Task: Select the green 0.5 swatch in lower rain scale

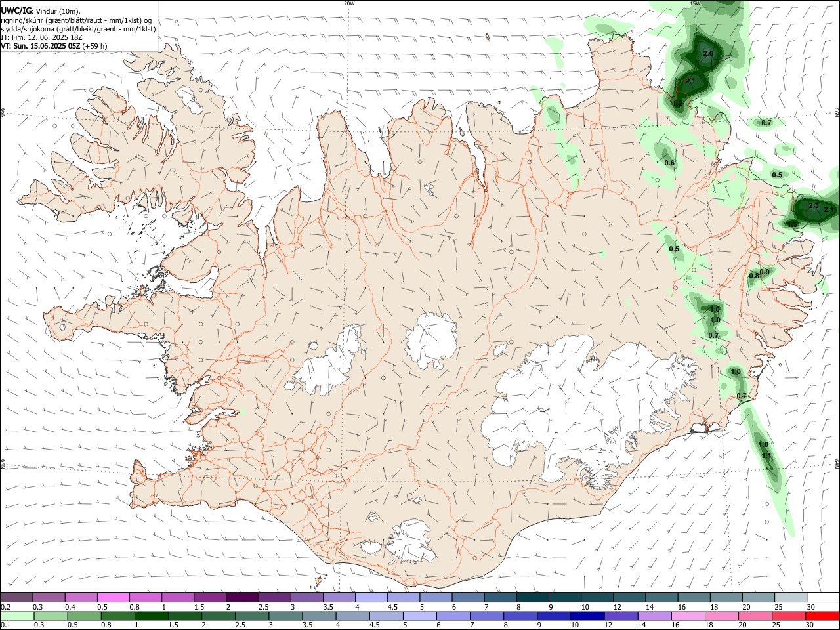Action: click(x=85, y=617)
